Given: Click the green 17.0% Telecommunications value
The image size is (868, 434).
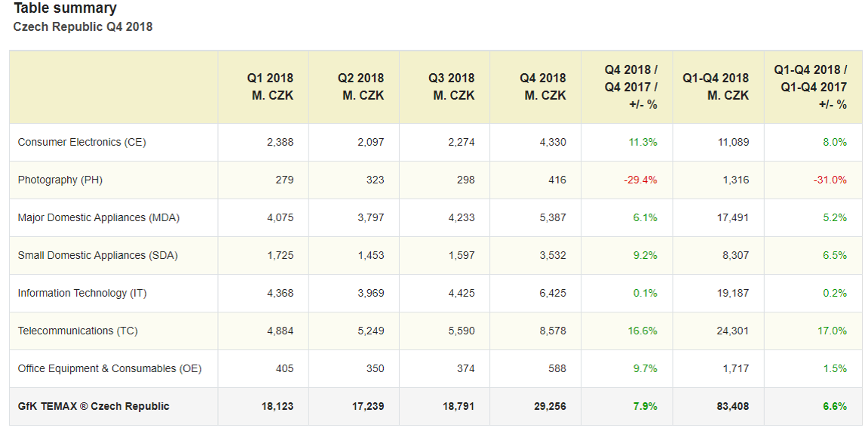Looking at the screenshot, I should point(832,331).
